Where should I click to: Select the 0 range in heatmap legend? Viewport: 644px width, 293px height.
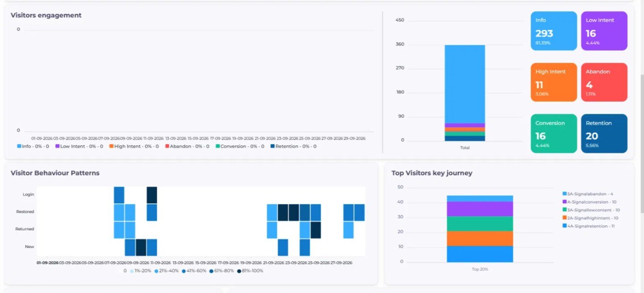coord(125,271)
